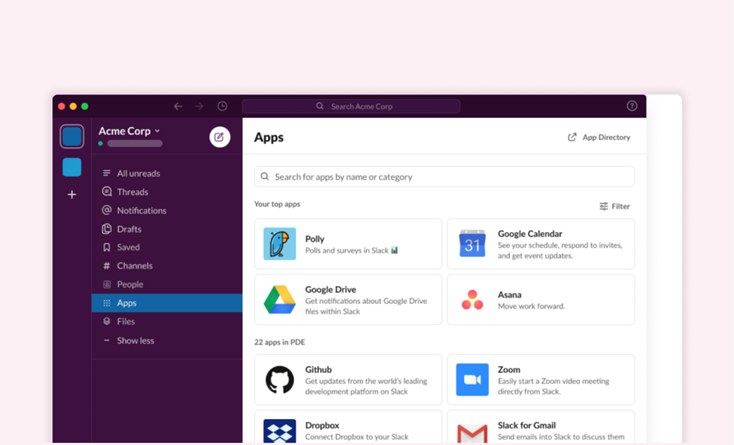Go to All unreads
The width and height of the screenshot is (734, 445).
[138, 173]
